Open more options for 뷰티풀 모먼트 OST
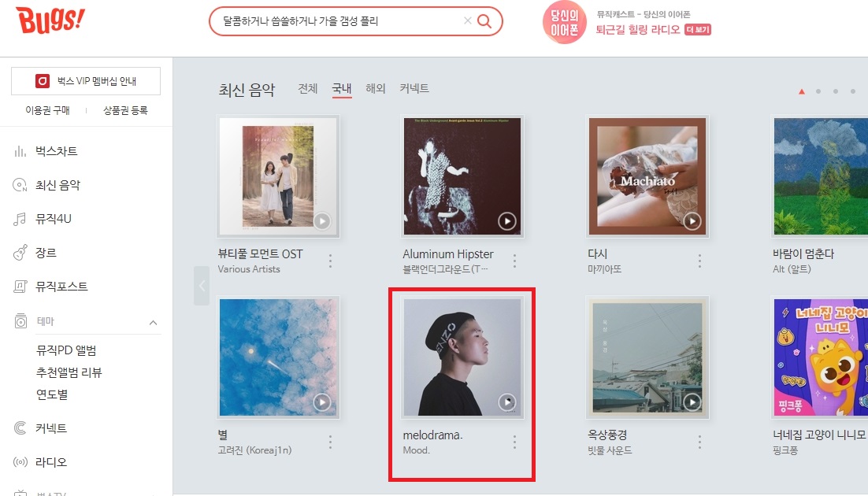 click(x=331, y=261)
